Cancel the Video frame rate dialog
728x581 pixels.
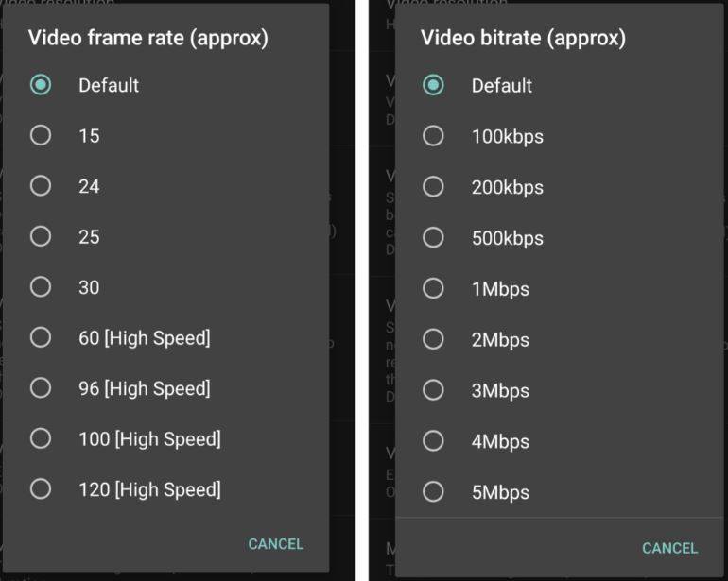(x=275, y=544)
